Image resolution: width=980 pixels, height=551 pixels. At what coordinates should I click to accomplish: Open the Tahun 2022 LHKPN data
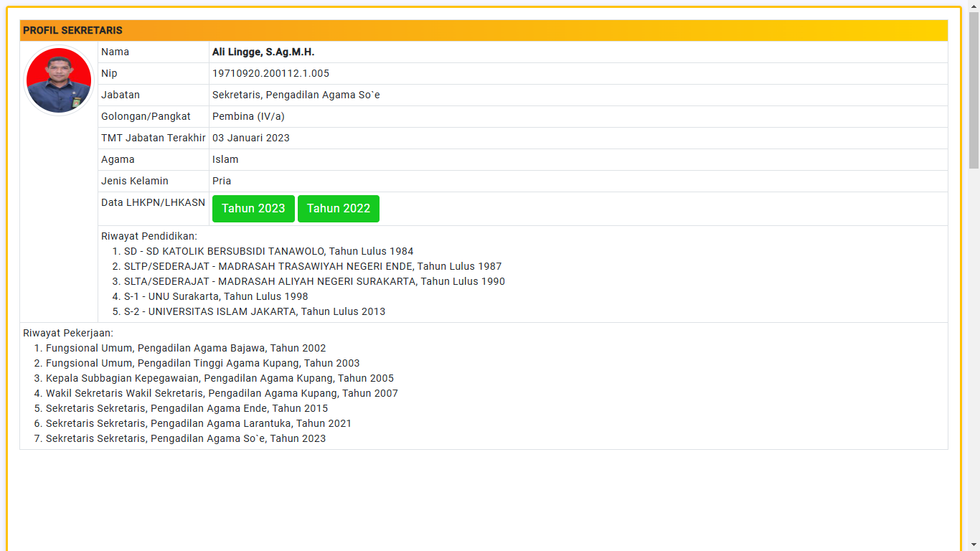coord(339,209)
